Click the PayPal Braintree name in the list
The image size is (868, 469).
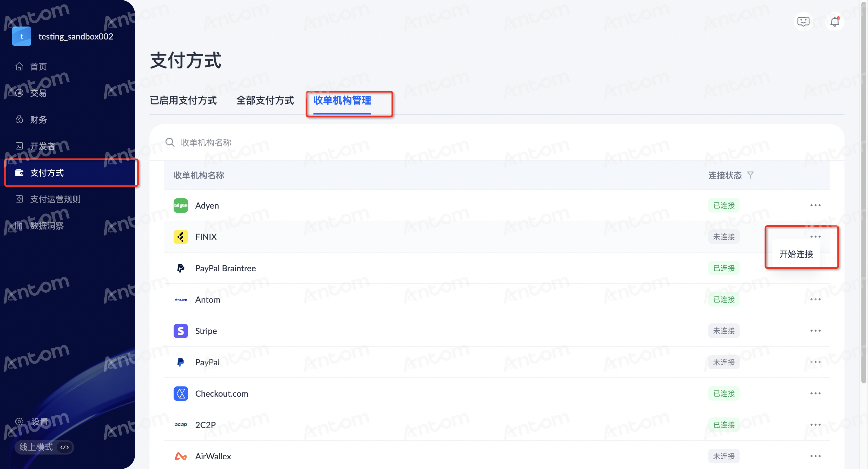click(225, 268)
